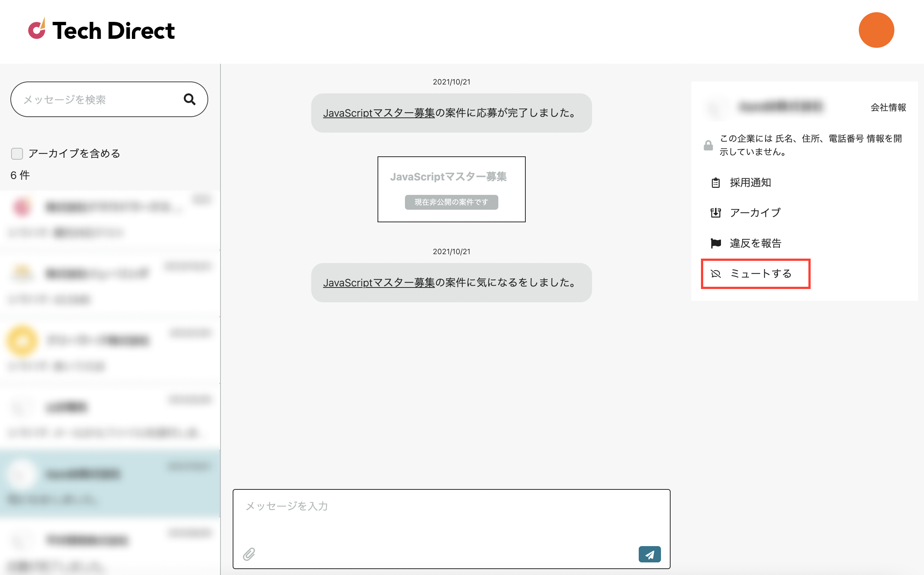The height and width of the screenshot is (575, 924).
Task: Select the highlighted conversation in the sidebar
Action: [x=110, y=483]
